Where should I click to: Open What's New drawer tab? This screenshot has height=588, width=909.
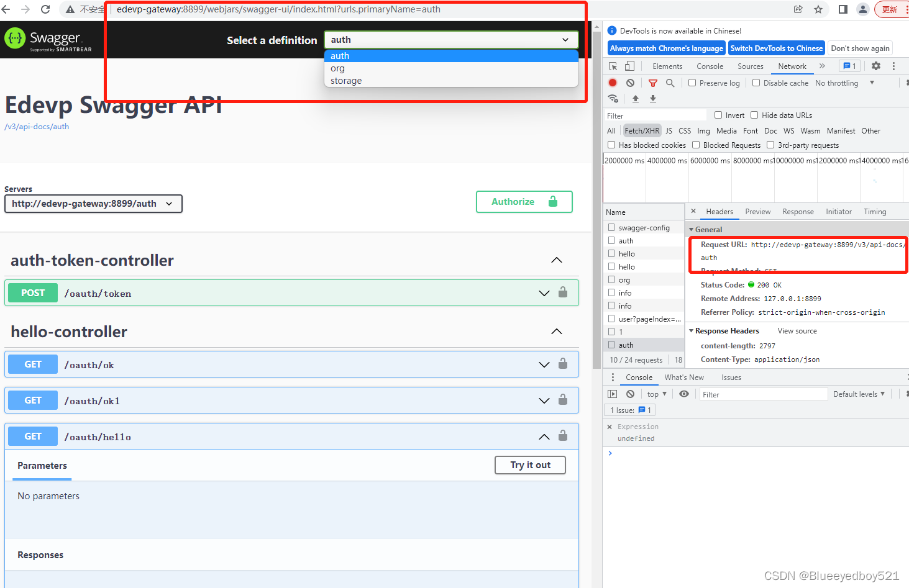684,377
